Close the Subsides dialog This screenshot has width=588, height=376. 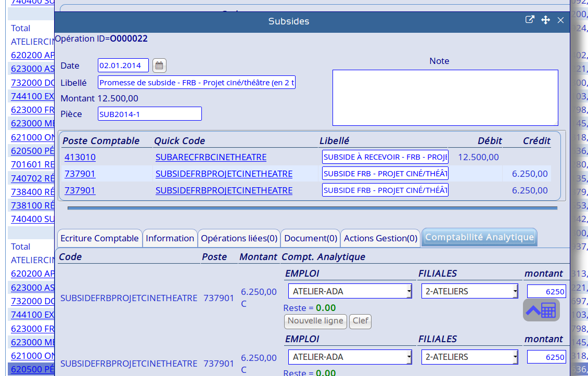pos(560,20)
